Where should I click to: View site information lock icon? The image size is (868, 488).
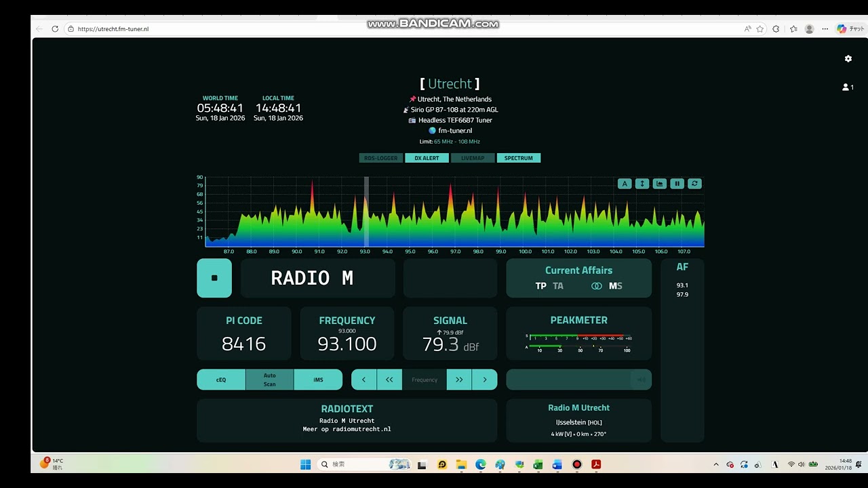click(x=71, y=29)
